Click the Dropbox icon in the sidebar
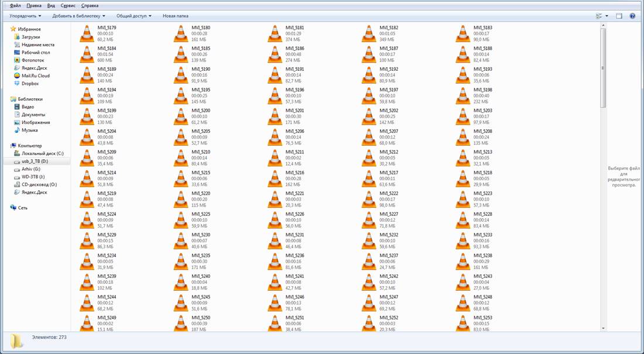The image size is (644, 354). (x=17, y=83)
